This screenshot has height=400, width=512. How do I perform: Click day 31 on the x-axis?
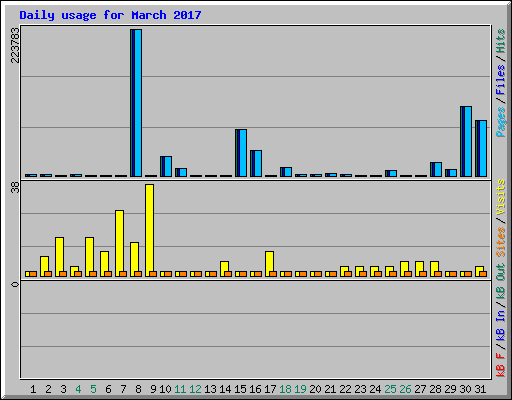click(480, 389)
